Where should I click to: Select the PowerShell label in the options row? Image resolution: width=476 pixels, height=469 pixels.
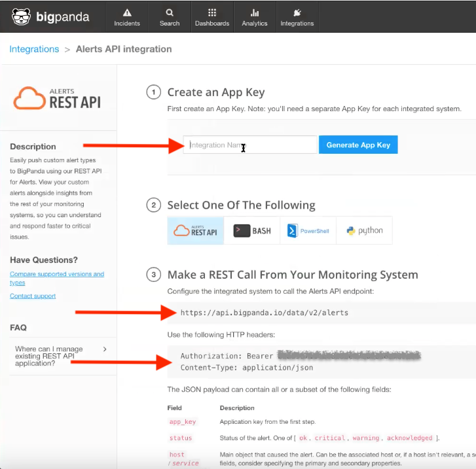point(314,231)
